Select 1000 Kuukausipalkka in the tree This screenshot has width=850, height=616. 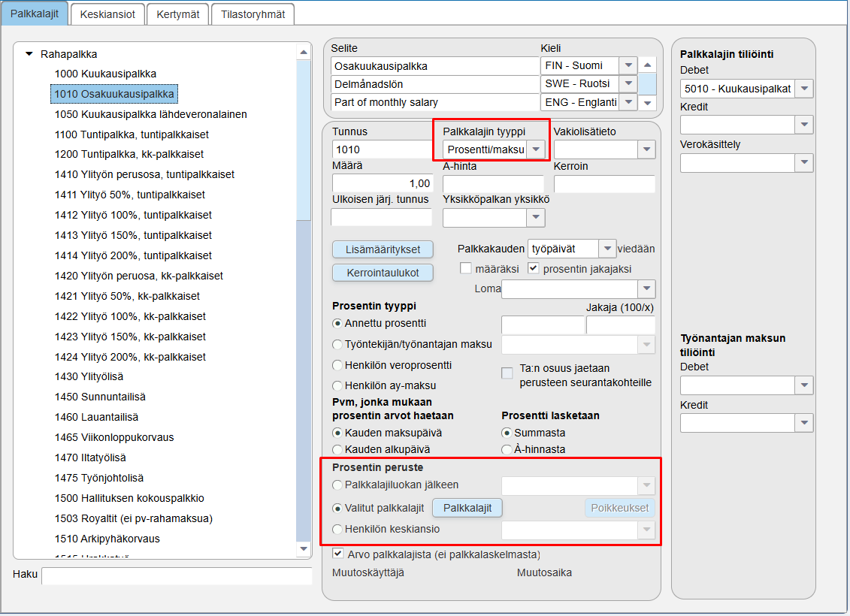105,74
